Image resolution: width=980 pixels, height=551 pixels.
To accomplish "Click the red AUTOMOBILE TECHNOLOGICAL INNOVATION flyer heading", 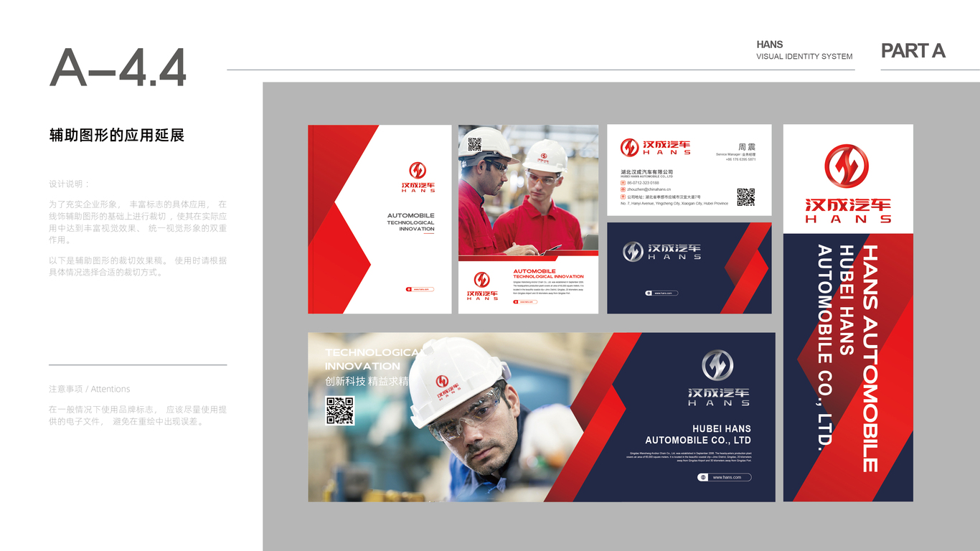I will [x=548, y=274].
